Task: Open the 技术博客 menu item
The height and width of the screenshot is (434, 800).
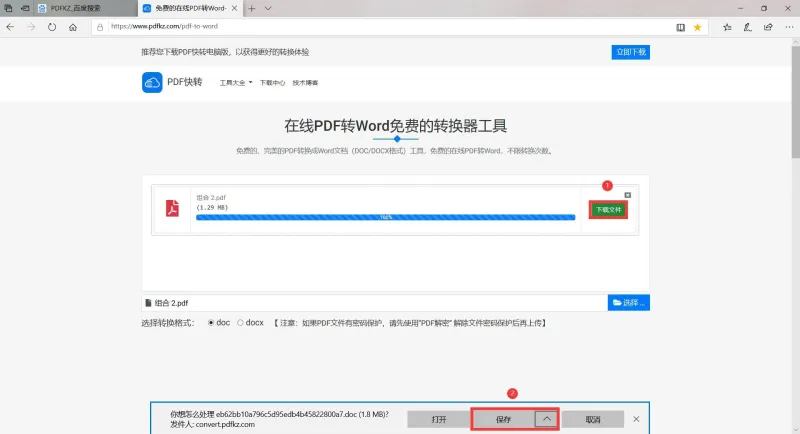Action: pyautogui.click(x=305, y=83)
